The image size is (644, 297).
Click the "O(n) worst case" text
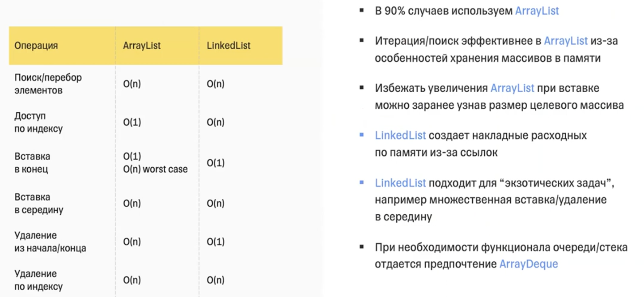155,170
